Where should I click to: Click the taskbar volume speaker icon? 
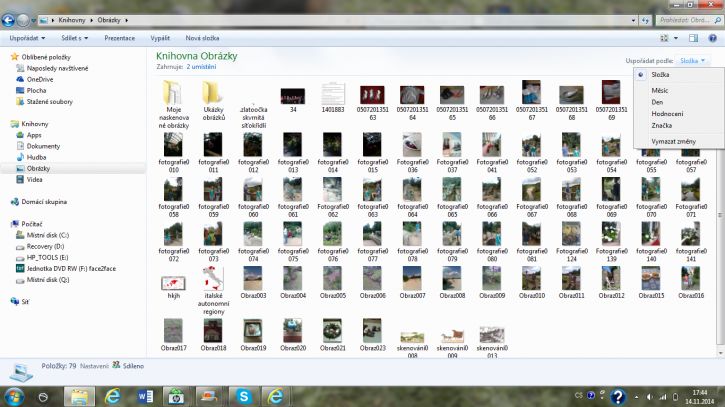click(x=650, y=397)
